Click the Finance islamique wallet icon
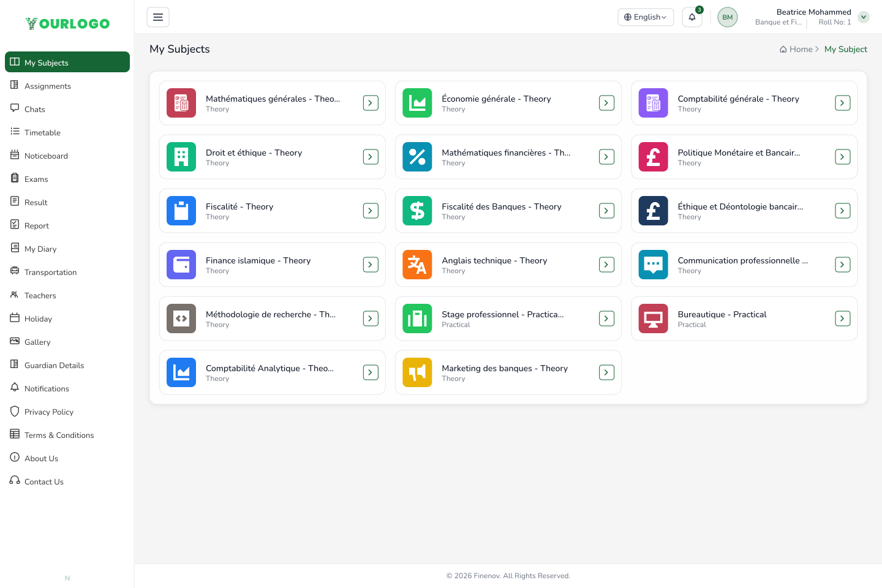Viewport: 882px width, 588px height. coord(181,265)
